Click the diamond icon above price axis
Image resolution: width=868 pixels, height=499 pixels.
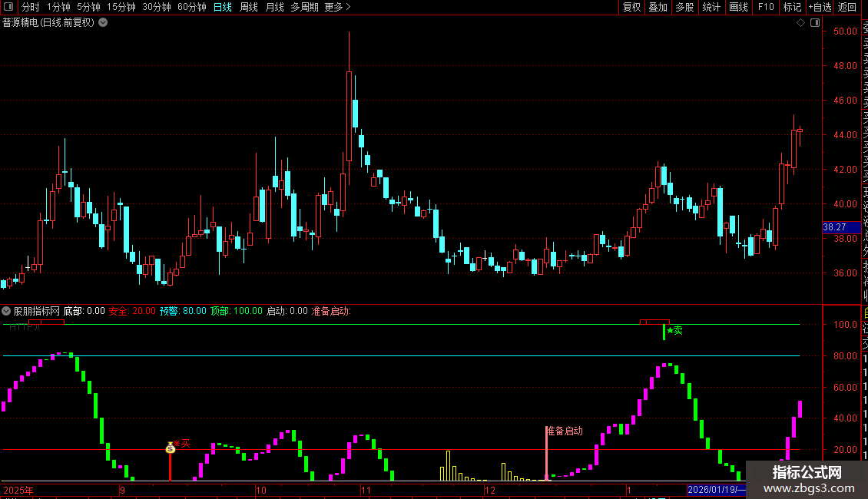(x=800, y=23)
